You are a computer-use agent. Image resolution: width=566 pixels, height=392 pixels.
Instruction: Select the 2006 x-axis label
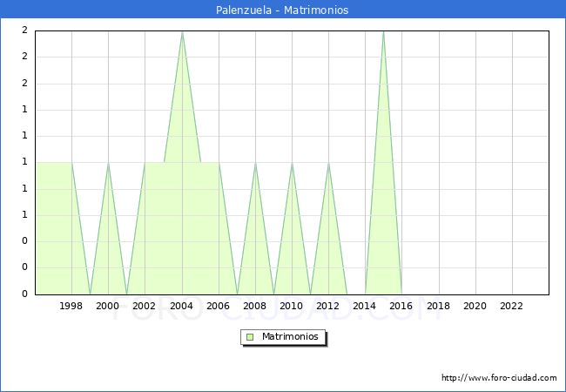pyautogui.click(x=219, y=306)
